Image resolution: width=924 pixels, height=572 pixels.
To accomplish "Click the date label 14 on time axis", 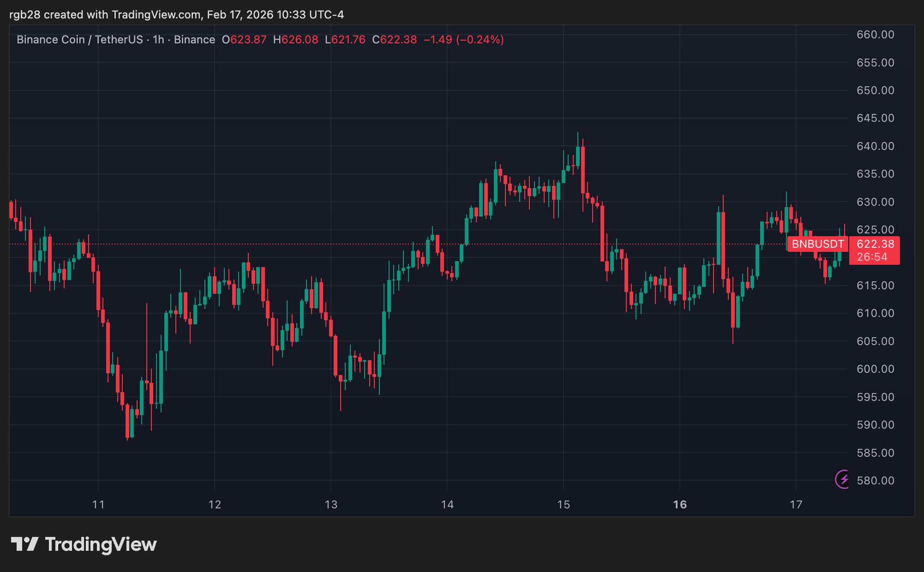I will [447, 505].
